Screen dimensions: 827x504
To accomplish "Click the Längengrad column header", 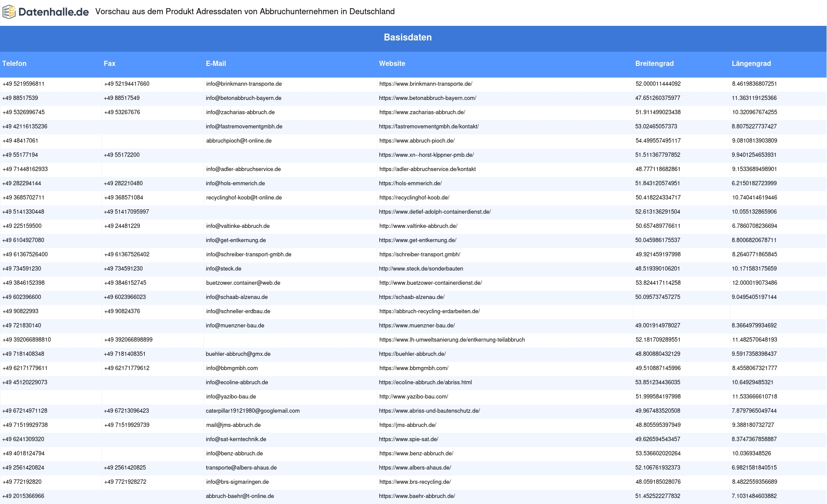I will pyautogui.click(x=751, y=64).
